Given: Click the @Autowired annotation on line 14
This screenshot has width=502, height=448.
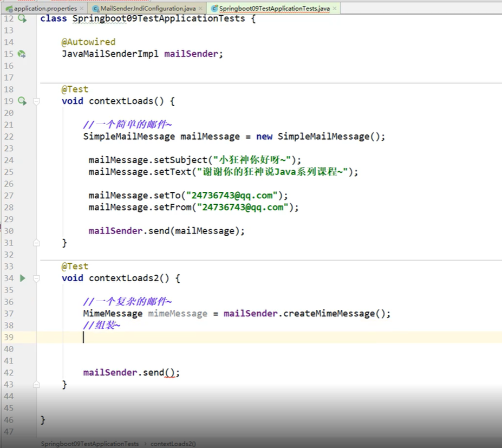Looking at the screenshot, I should tap(88, 42).
